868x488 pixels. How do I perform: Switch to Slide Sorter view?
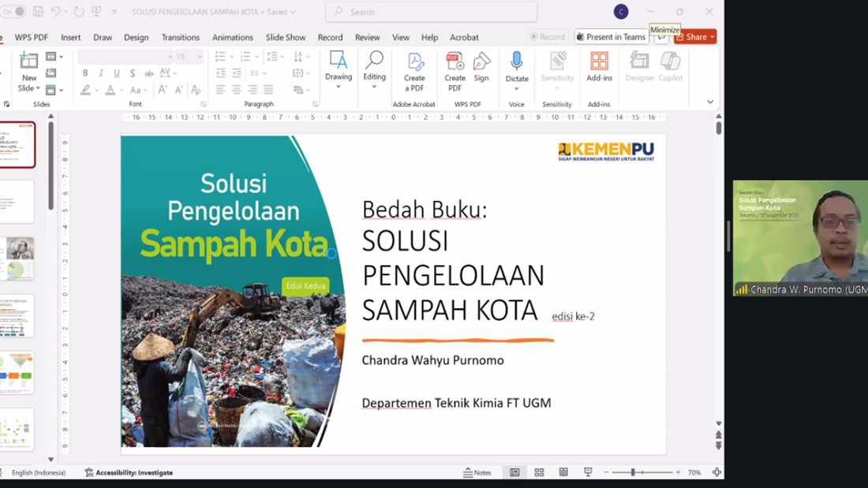539,472
